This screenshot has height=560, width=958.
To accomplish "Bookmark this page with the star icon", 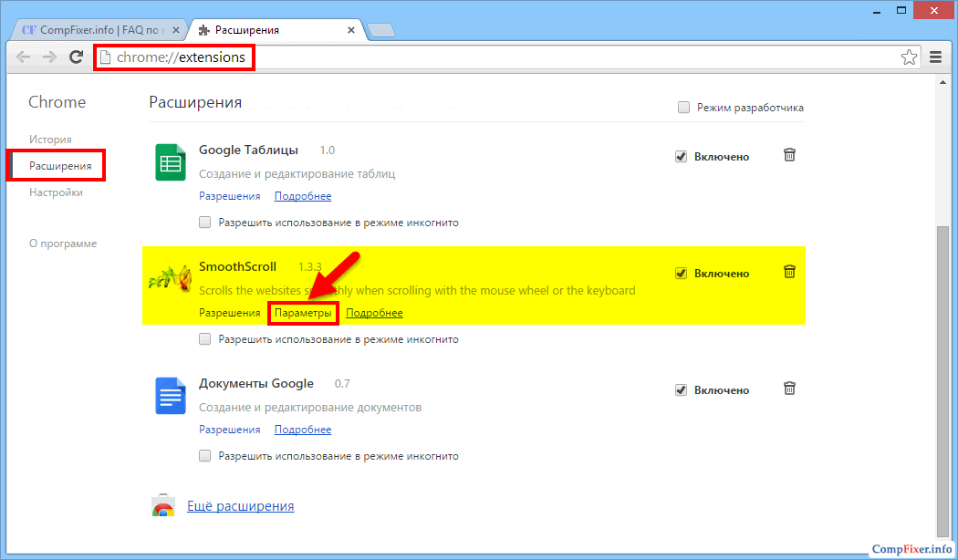I will (x=909, y=57).
